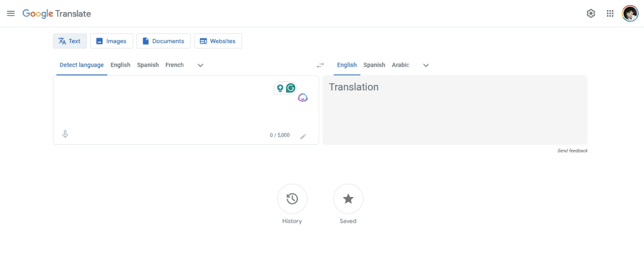Select the Text translation mode

[70, 41]
